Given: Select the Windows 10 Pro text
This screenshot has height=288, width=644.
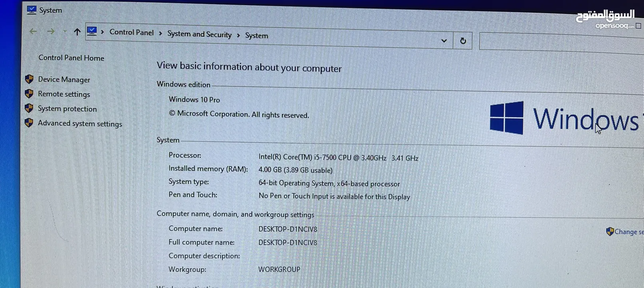Looking at the screenshot, I should (x=194, y=100).
